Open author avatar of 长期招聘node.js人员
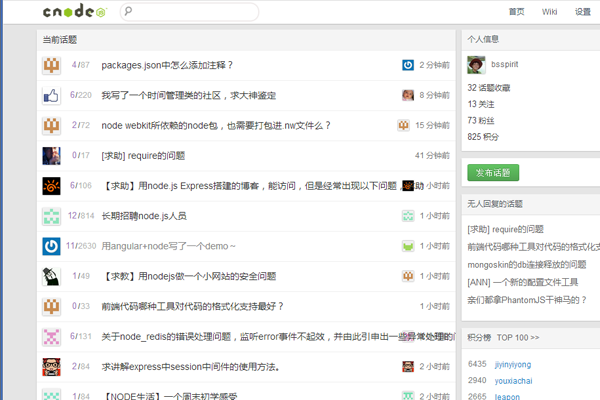 point(51,216)
